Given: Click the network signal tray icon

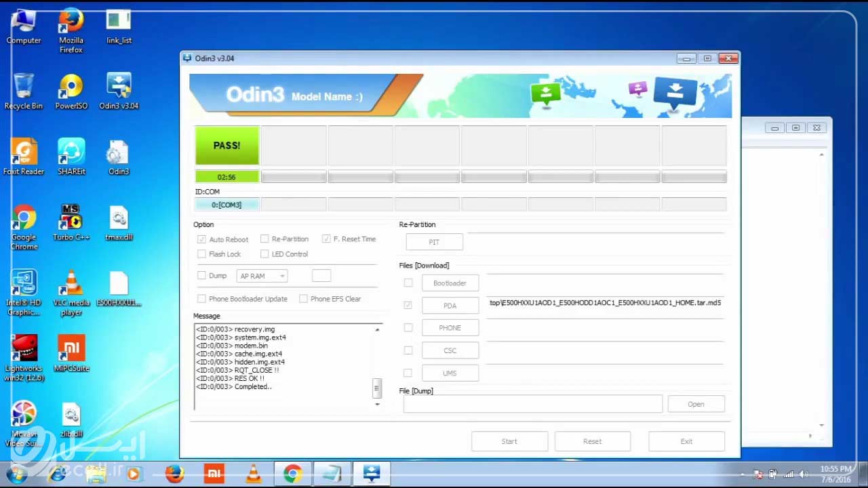Looking at the screenshot, I should point(789,474).
